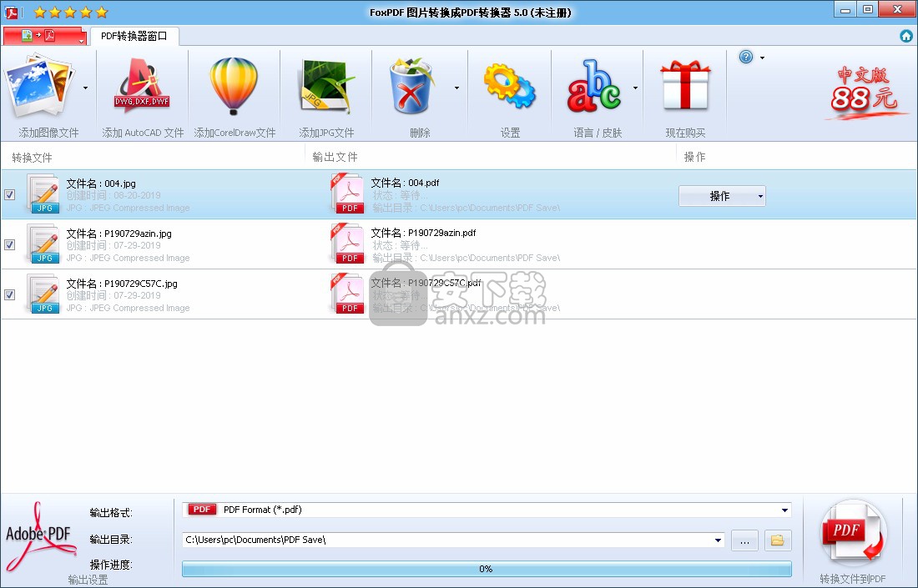Click the PDF icon of 004.pdf

[x=348, y=193]
